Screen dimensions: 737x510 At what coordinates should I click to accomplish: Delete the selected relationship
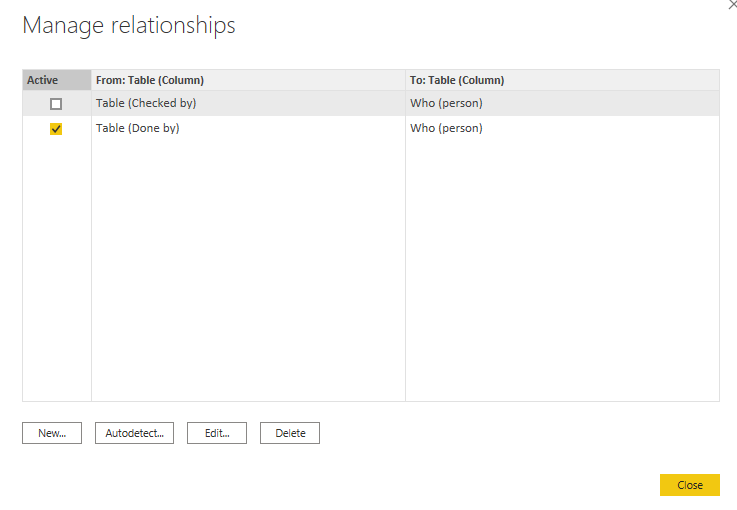290,433
